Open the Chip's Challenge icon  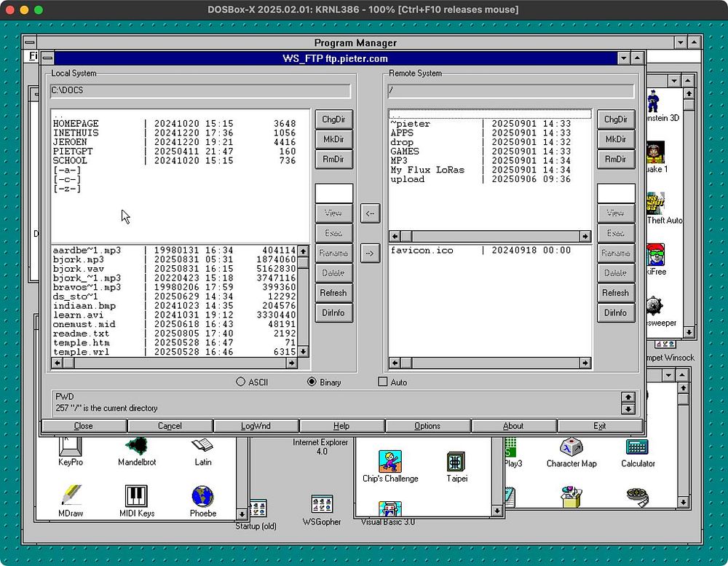click(x=389, y=462)
